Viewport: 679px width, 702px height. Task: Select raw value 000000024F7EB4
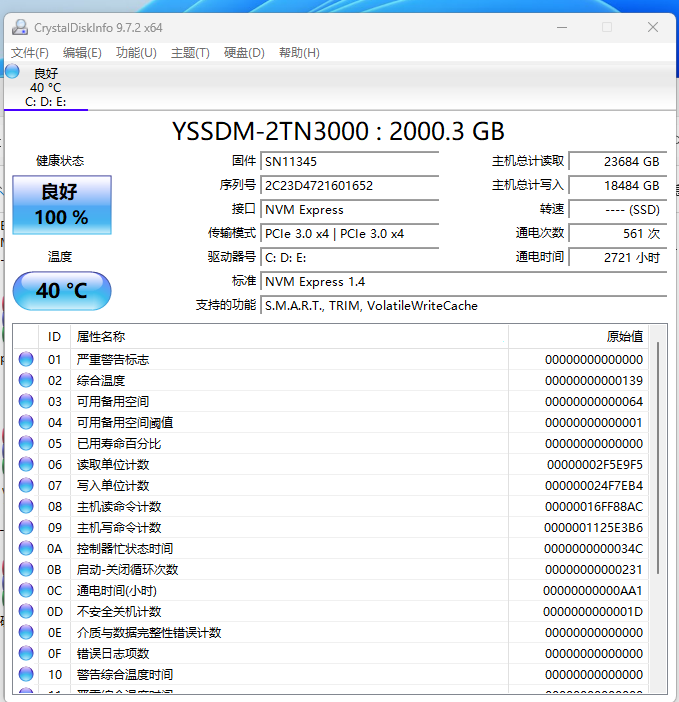(594, 486)
